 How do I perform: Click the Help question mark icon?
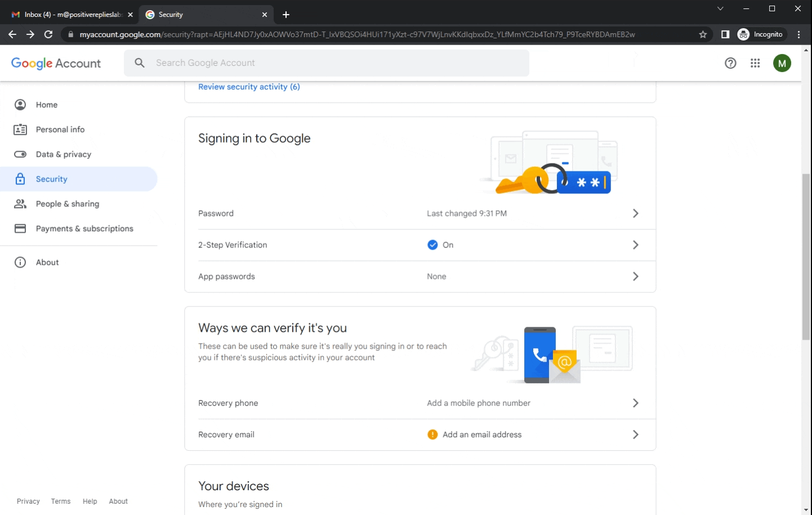(730, 63)
